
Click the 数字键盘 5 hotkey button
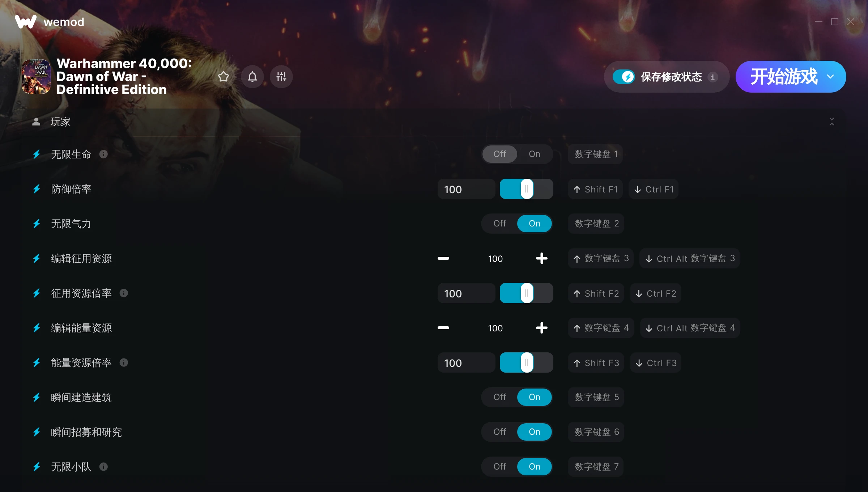[596, 397]
